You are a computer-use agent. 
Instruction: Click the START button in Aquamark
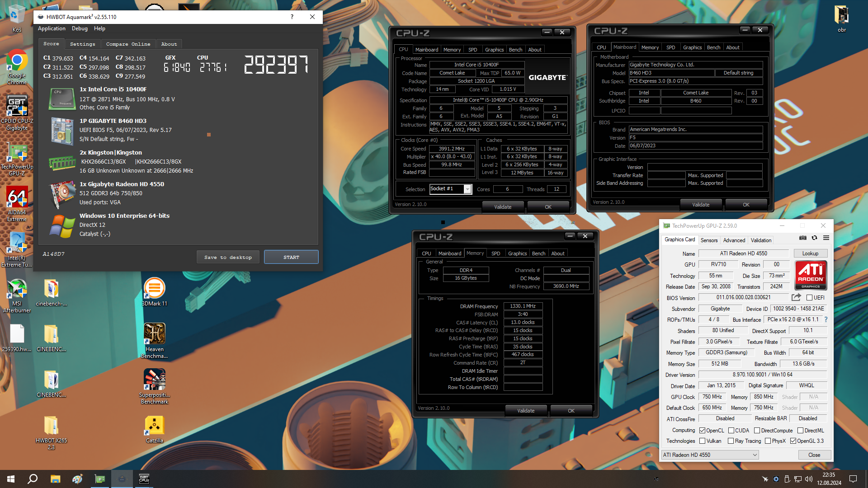[291, 257]
